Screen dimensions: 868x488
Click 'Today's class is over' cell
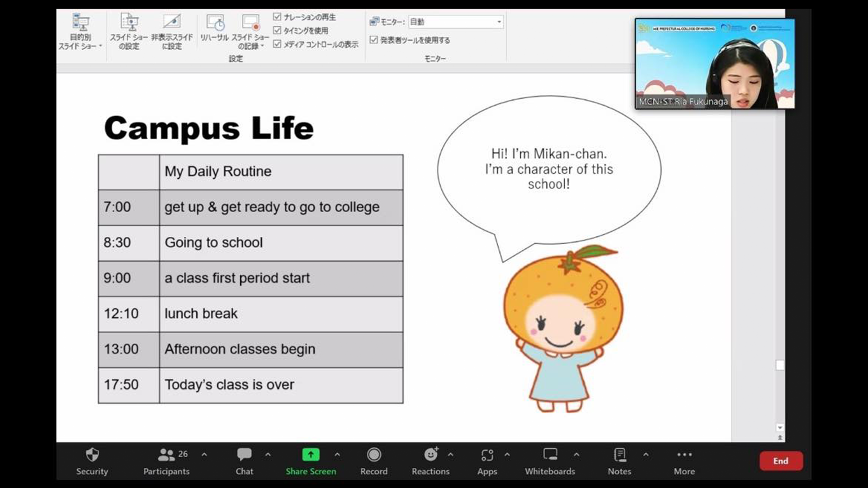[281, 385]
